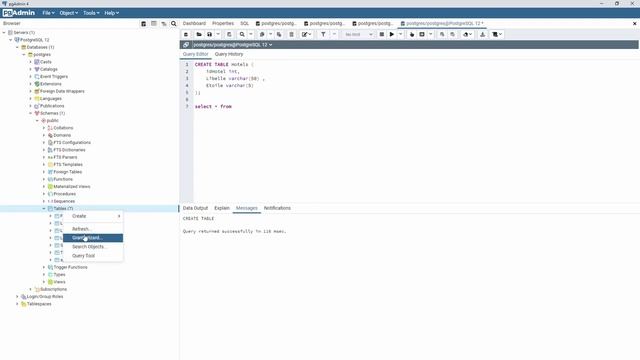
Task: Click the Query Tool icon in Browser header
Action: (144, 24)
